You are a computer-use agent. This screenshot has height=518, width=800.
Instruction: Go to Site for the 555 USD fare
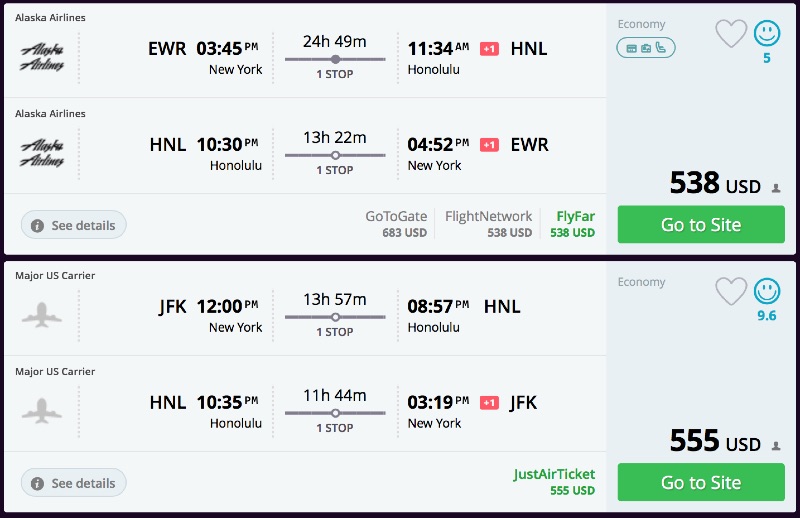pos(701,483)
